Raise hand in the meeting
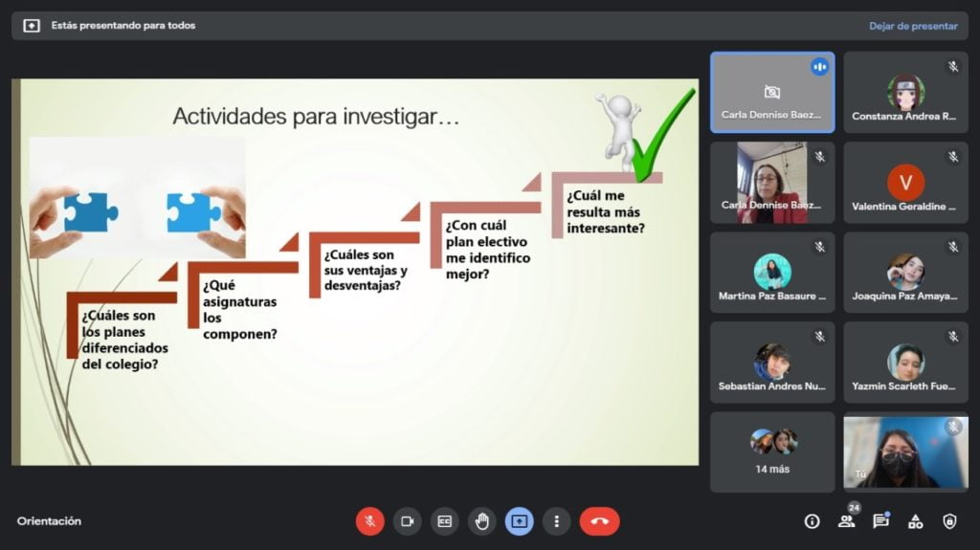Viewport: 980px width, 550px height. pyautogui.click(x=482, y=521)
